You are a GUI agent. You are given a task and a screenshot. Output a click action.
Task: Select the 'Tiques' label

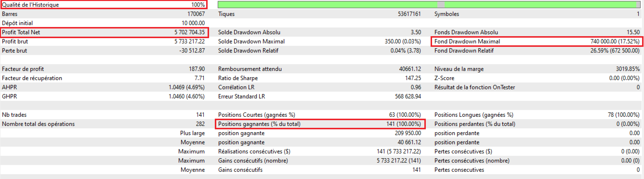(226, 14)
